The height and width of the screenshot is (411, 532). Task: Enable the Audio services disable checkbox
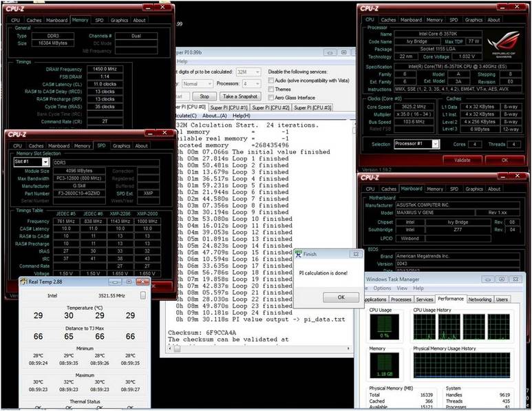[270, 81]
